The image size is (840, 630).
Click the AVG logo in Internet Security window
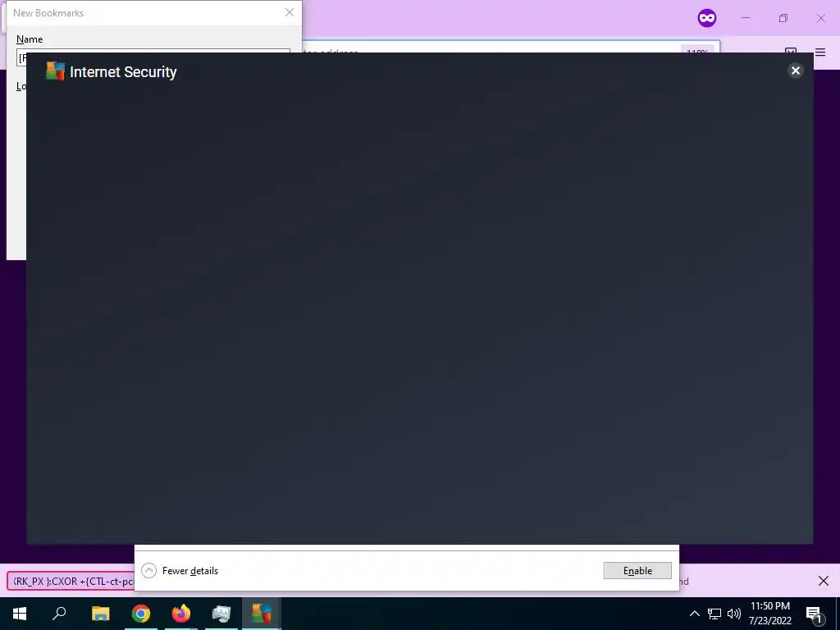click(55, 71)
